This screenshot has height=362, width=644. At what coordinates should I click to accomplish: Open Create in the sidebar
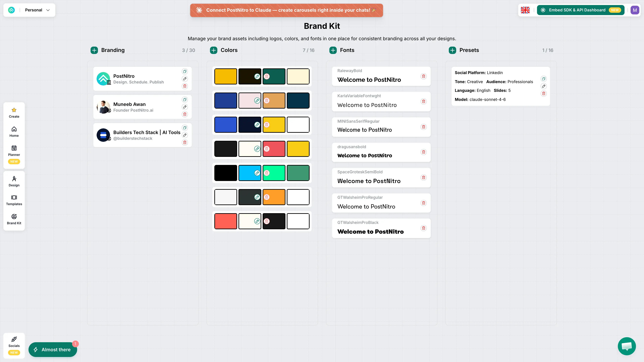point(14,113)
